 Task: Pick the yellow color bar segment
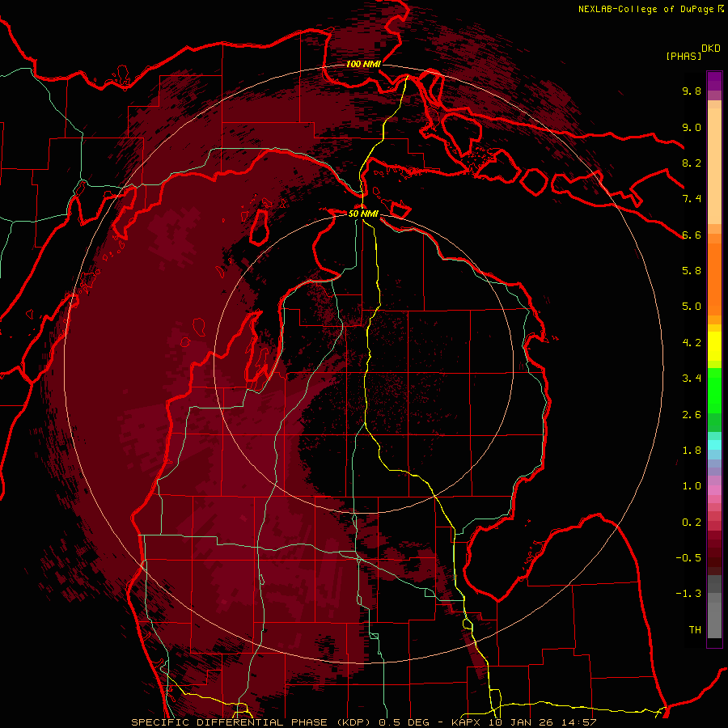click(x=714, y=346)
